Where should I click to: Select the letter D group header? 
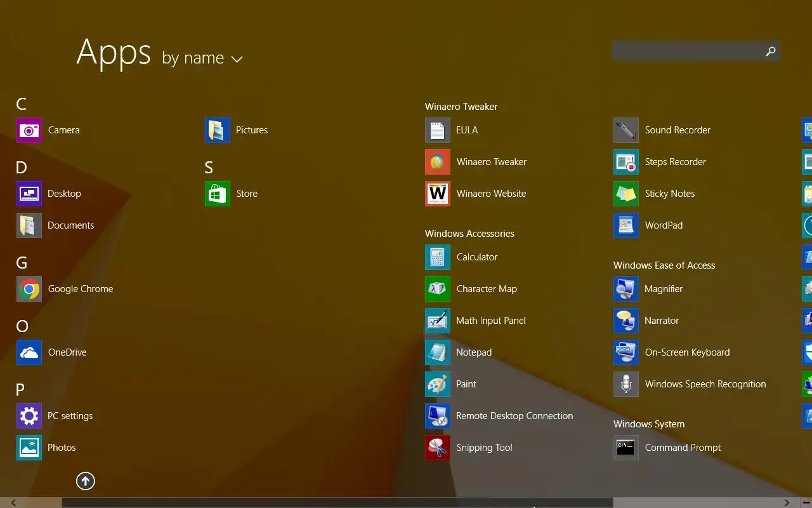[22, 168]
